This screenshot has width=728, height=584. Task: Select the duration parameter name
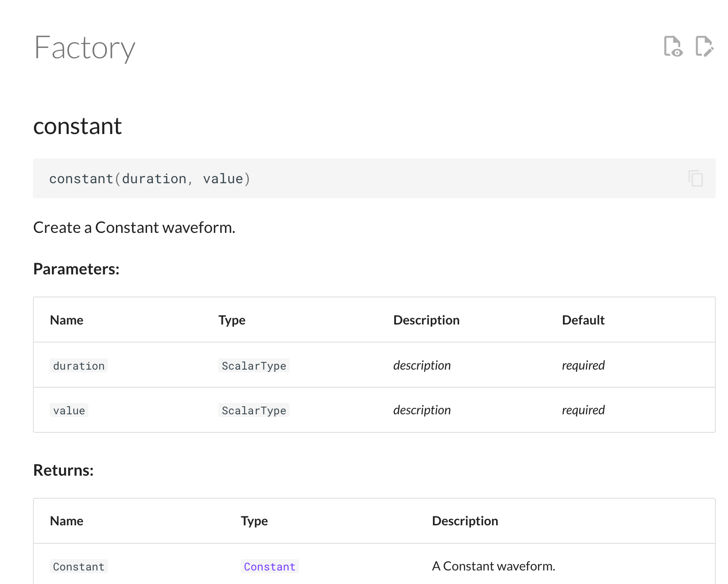(x=78, y=366)
